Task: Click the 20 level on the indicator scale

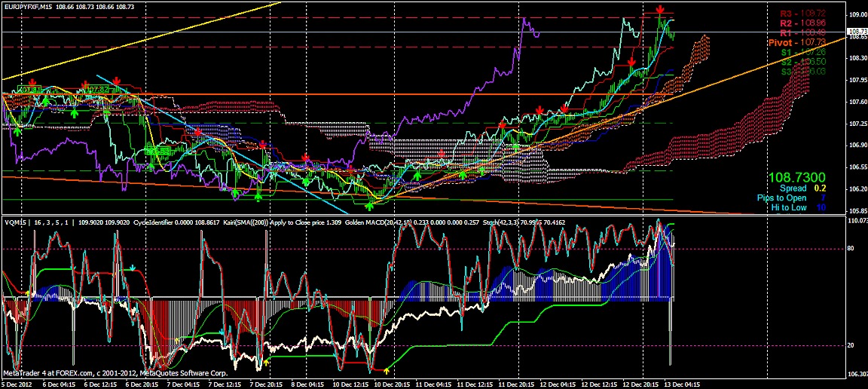Action: tap(850, 346)
